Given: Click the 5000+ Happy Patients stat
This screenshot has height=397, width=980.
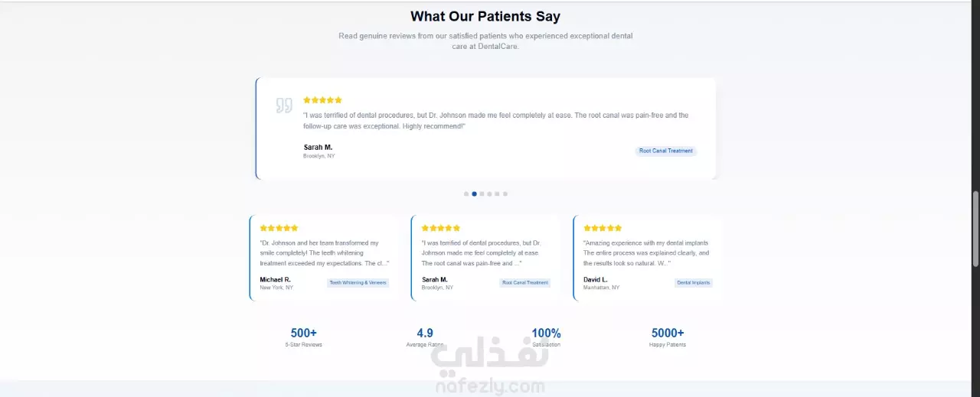Looking at the screenshot, I should coord(668,337).
